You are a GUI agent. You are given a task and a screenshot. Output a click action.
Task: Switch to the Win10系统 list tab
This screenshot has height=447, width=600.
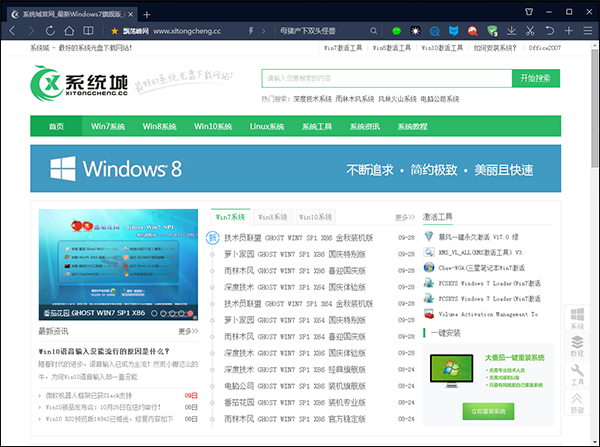[x=315, y=217]
